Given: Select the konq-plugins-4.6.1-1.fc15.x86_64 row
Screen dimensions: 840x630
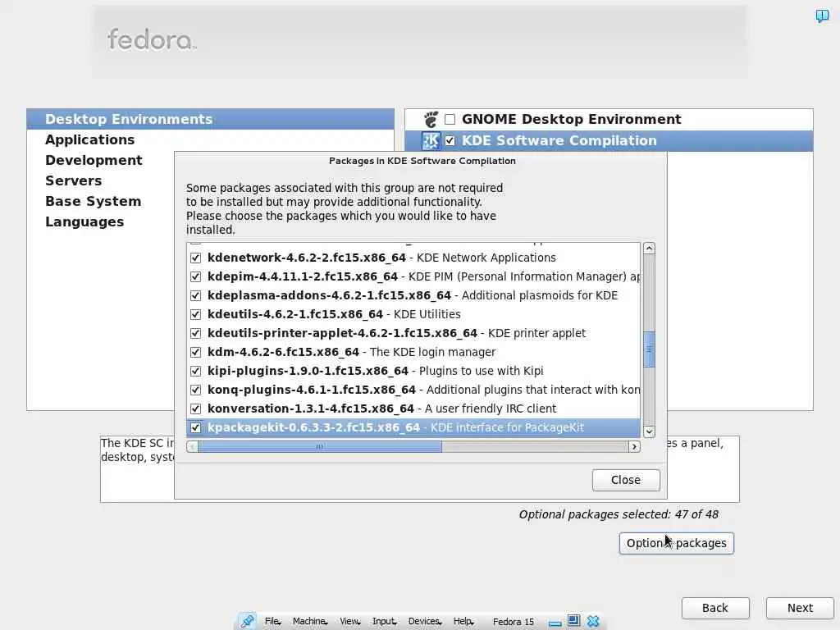Looking at the screenshot, I should (413, 390).
